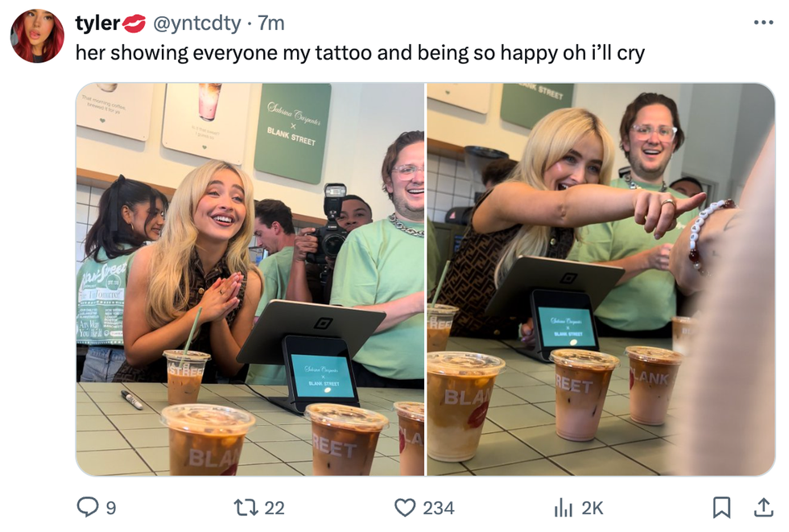Click the display name "tyler"
The width and height of the screenshot is (789, 532).
[97, 24]
